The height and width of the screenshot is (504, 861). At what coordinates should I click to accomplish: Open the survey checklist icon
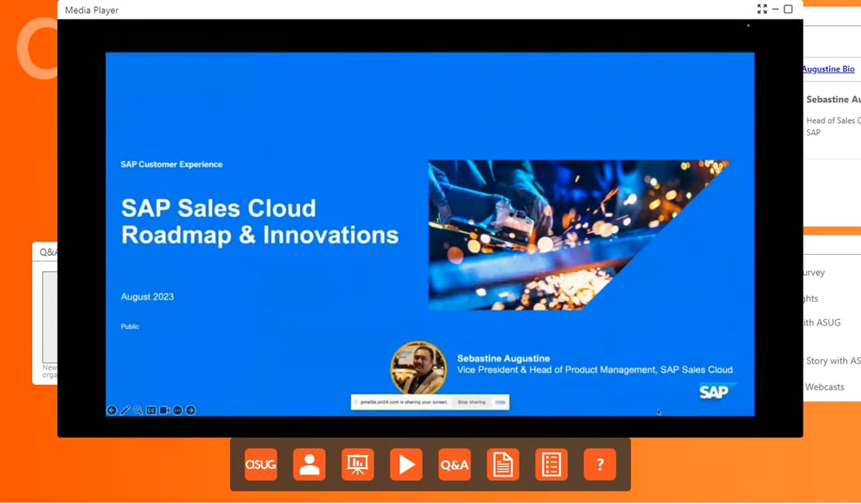coord(552,464)
